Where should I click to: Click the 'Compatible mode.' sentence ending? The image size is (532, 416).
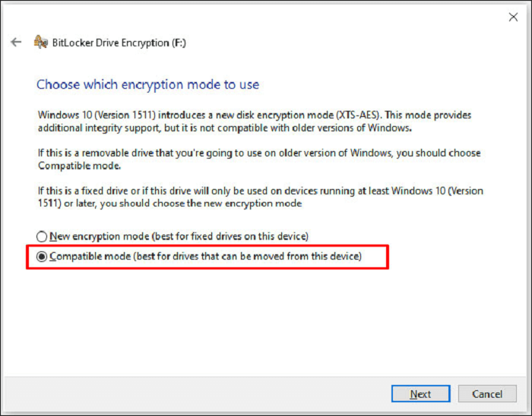[x=79, y=166]
